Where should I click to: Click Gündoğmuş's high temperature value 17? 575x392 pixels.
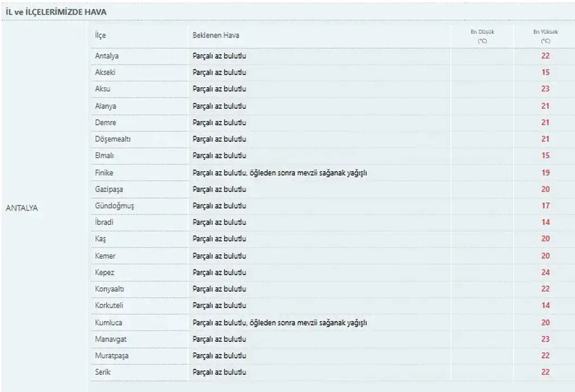pyautogui.click(x=545, y=206)
